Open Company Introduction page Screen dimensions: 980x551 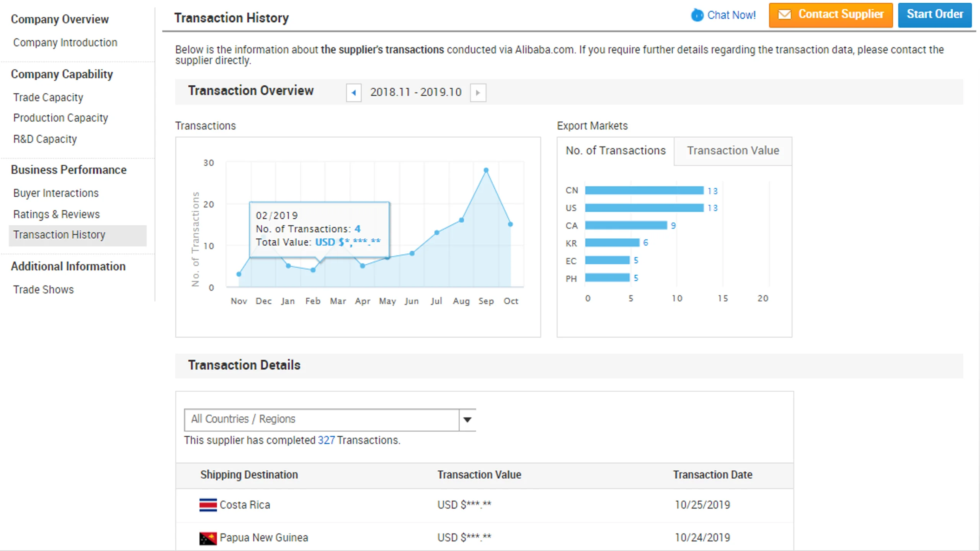point(65,42)
